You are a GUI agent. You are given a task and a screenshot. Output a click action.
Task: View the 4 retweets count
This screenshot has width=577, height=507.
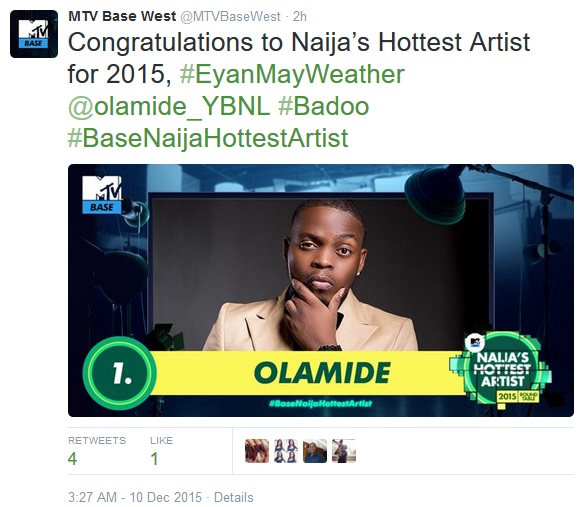point(72,459)
